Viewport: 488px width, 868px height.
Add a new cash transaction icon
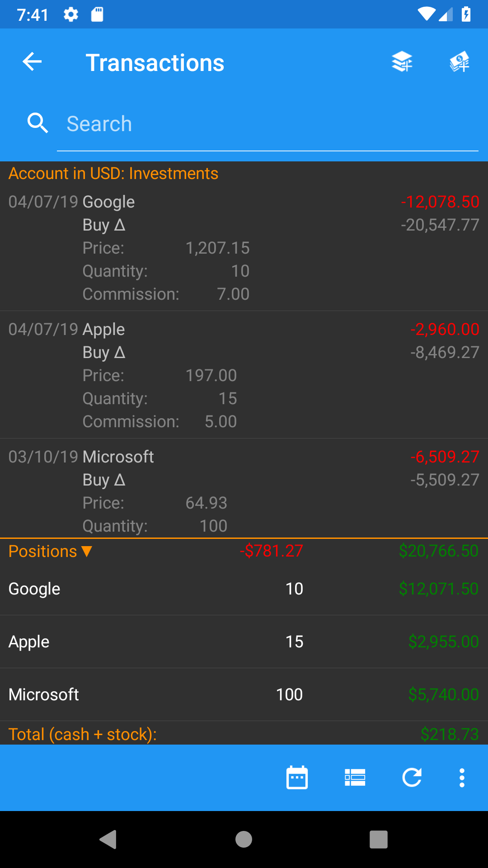[x=460, y=62]
